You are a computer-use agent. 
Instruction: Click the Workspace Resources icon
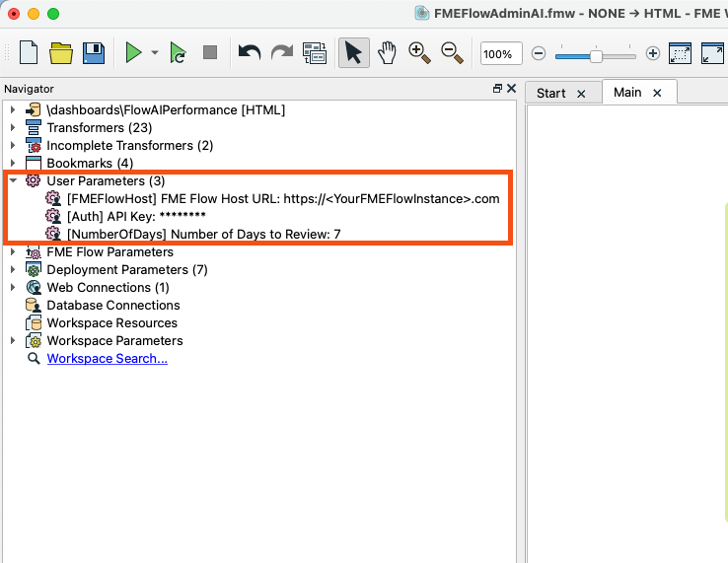click(33, 322)
